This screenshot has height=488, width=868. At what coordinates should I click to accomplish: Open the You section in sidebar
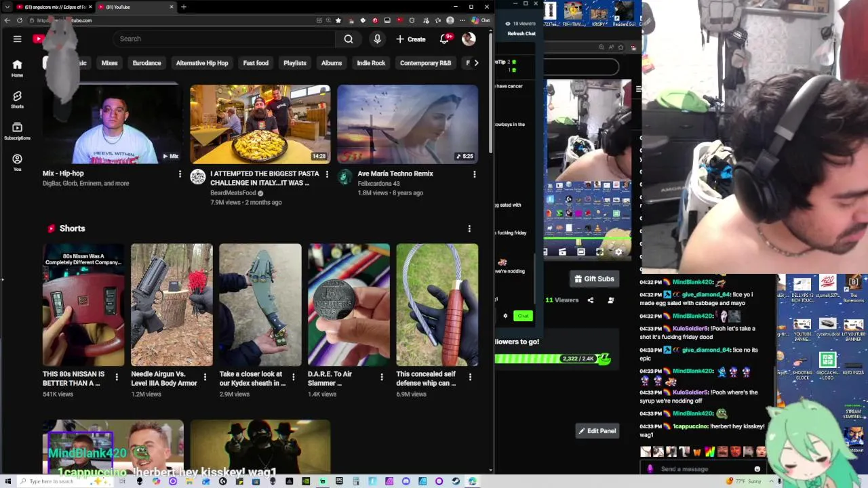17,162
